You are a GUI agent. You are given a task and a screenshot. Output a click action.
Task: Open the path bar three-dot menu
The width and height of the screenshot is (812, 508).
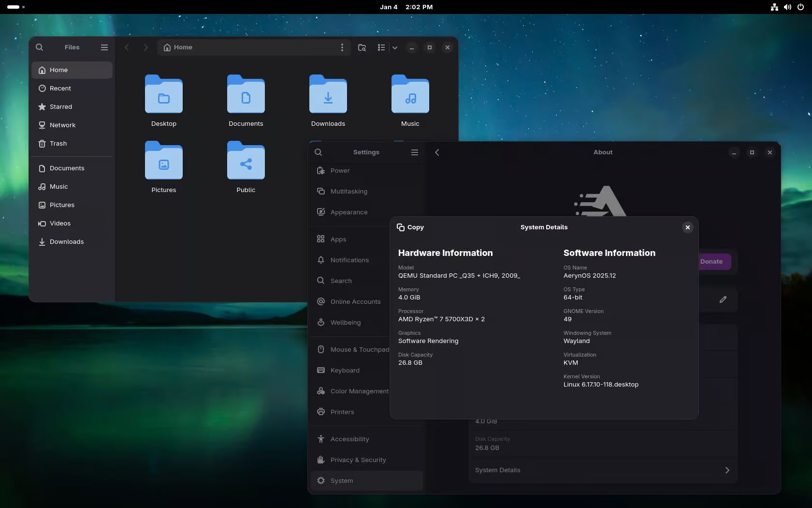pyautogui.click(x=342, y=47)
